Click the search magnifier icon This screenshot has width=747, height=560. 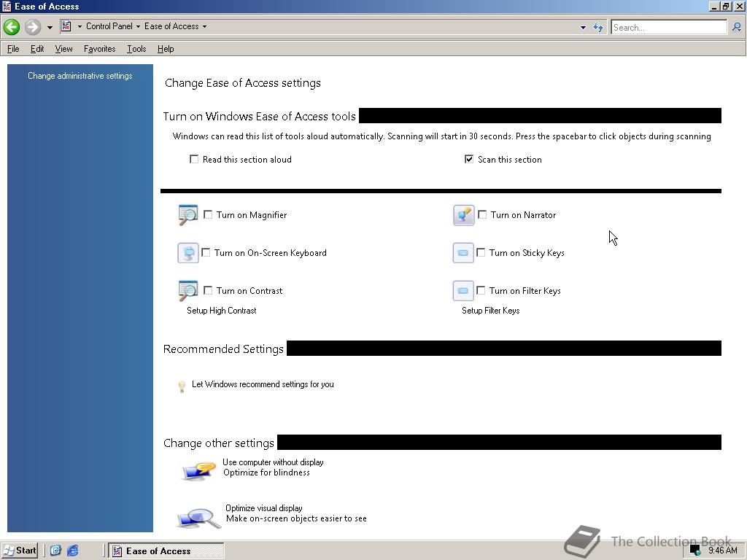pos(737,27)
